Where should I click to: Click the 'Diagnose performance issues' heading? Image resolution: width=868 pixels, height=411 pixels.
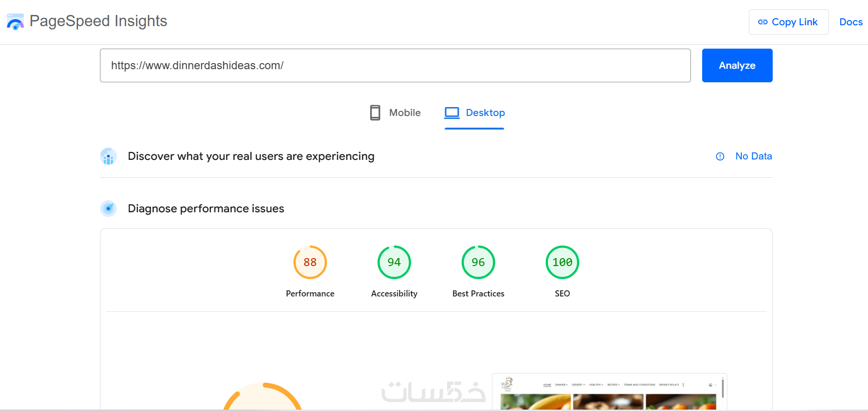tap(206, 209)
